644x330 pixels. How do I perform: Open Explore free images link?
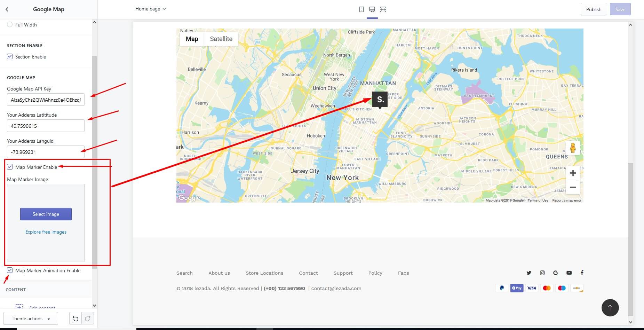tap(46, 232)
